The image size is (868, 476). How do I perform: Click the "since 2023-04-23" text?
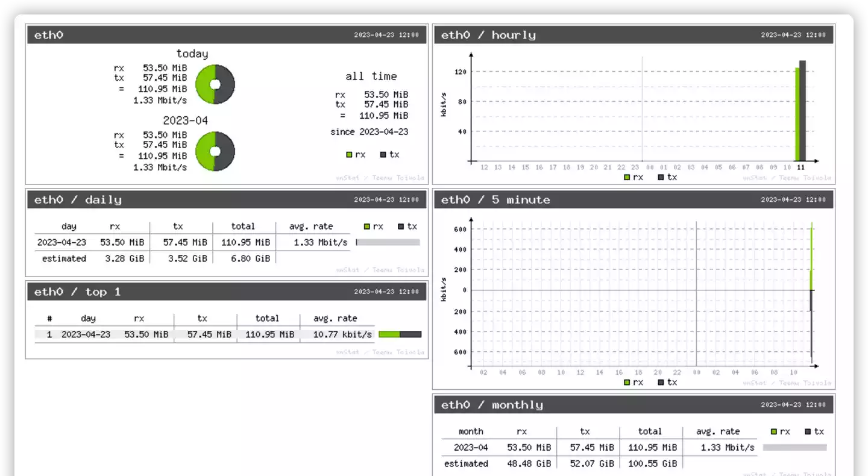[x=369, y=132]
